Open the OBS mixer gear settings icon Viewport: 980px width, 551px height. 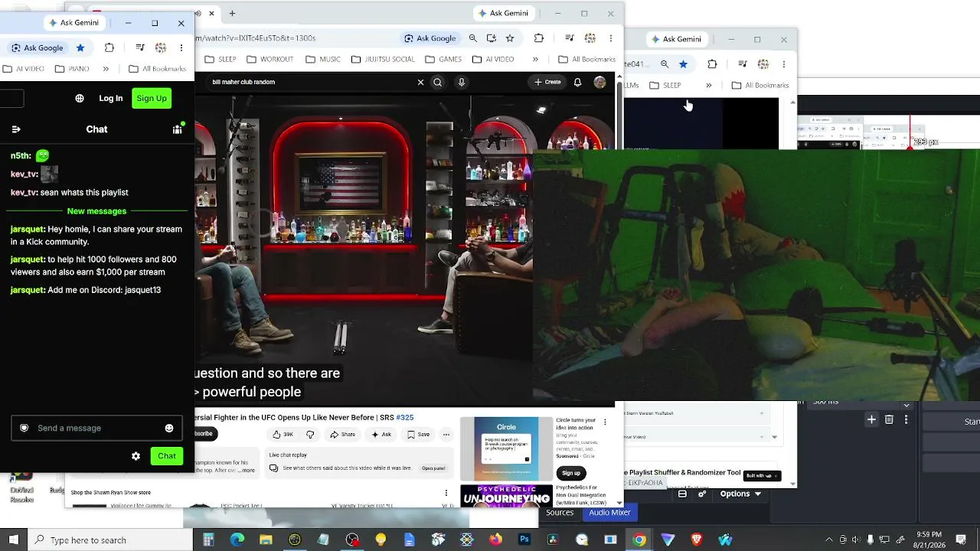coord(702,494)
